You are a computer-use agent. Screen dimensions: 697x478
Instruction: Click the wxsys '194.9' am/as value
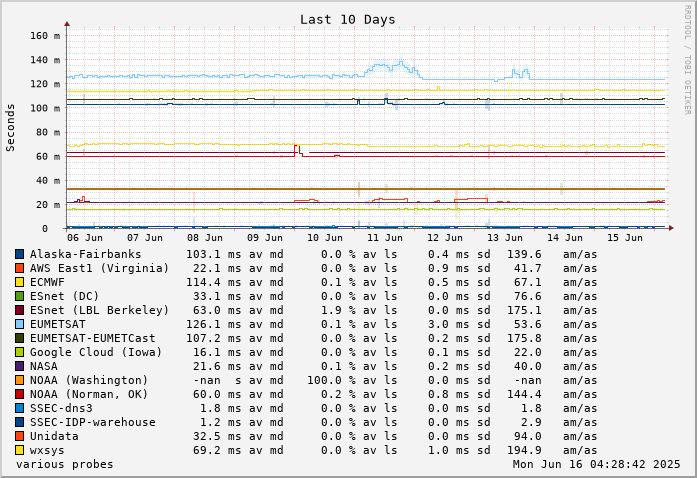pos(525,450)
